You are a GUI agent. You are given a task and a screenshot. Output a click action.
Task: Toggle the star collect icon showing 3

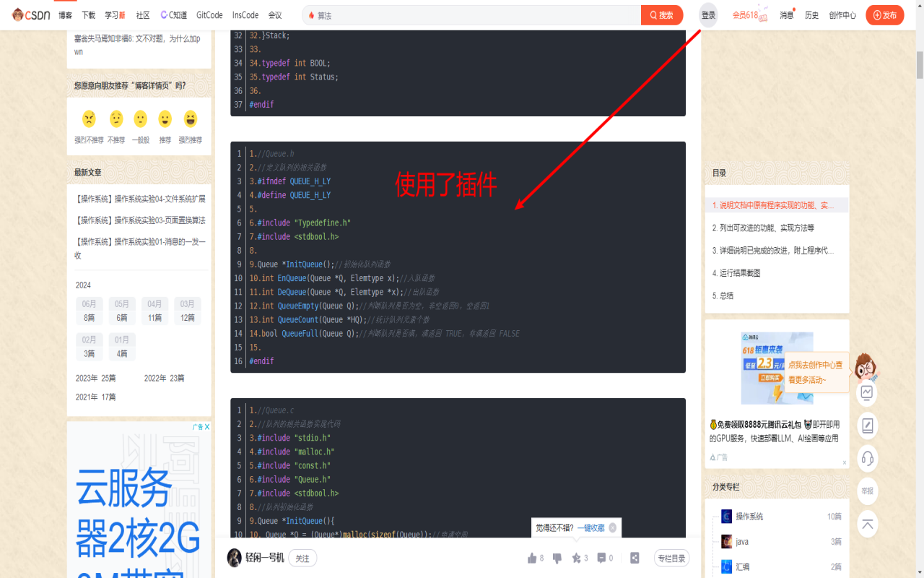click(x=577, y=557)
